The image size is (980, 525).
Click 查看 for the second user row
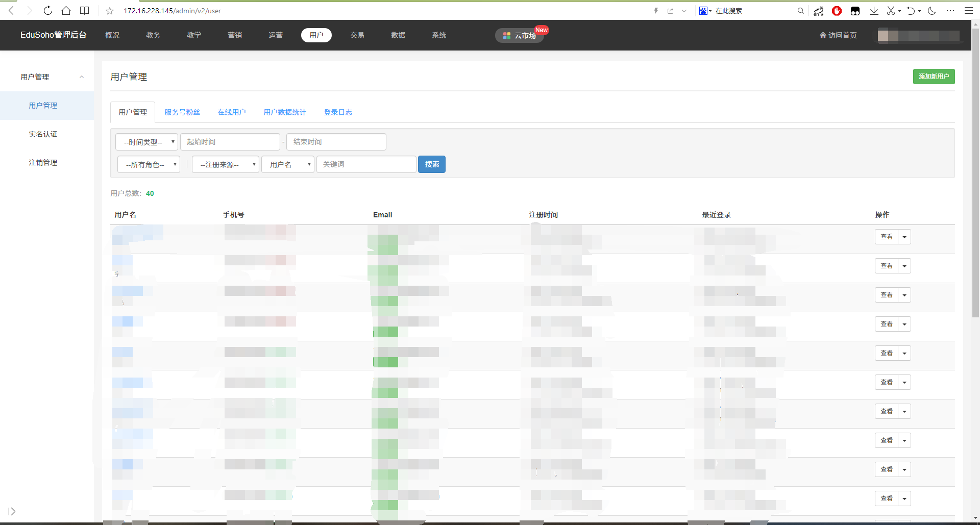(x=887, y=266)
